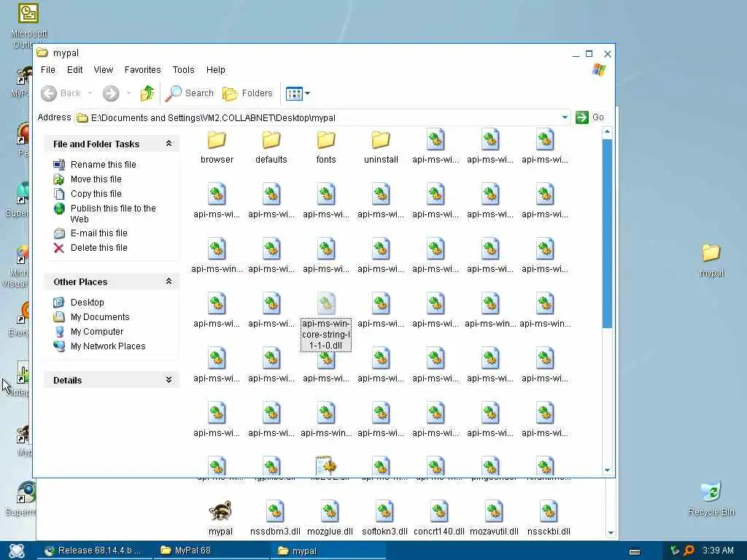747x560 pixels.
Task: Click Rename this file
Action: 95,164
